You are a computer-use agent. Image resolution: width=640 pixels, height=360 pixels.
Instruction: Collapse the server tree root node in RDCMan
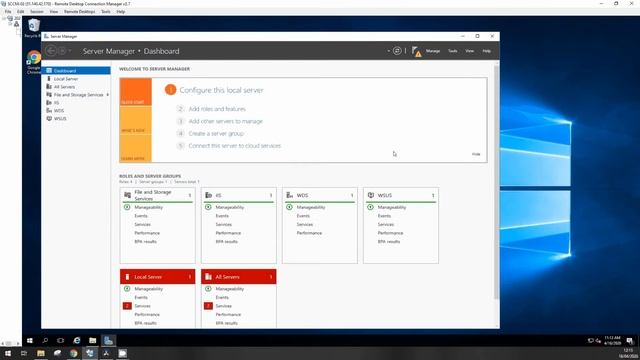pyautogui.click(x=4, y=18)
